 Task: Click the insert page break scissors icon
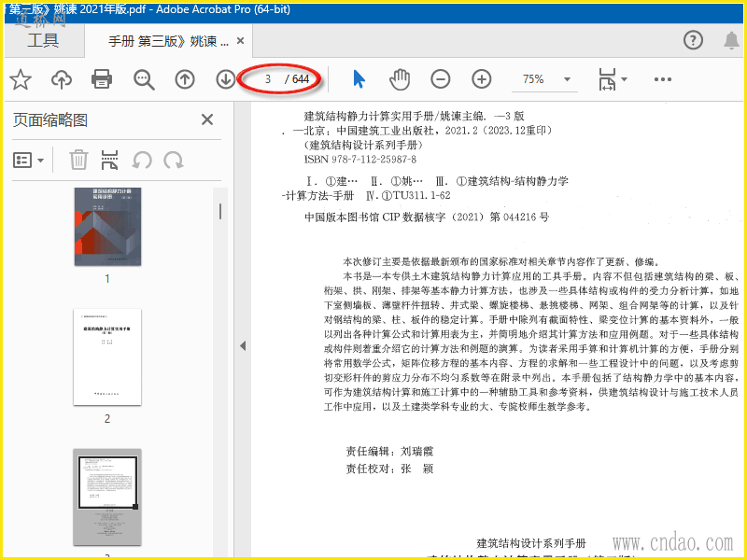109,160
